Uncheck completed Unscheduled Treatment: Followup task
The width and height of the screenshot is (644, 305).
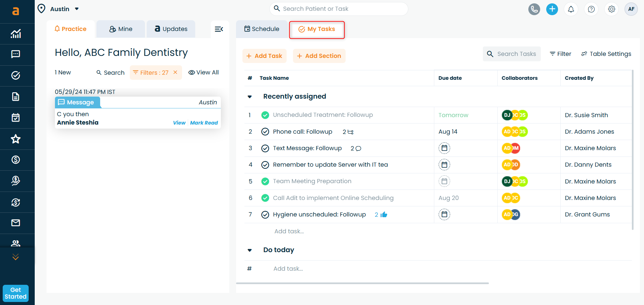point(265,115)
